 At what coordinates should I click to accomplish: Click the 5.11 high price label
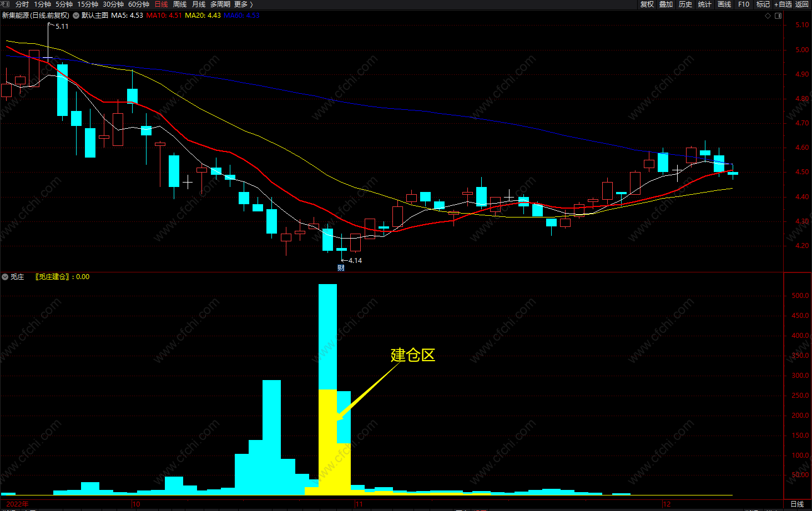click(x=62, y=26)
